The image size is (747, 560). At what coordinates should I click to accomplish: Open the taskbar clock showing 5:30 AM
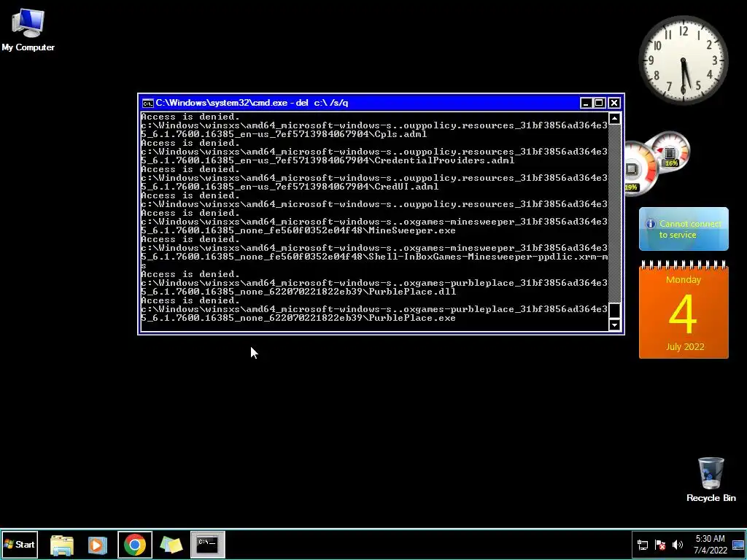pos(710,544)
